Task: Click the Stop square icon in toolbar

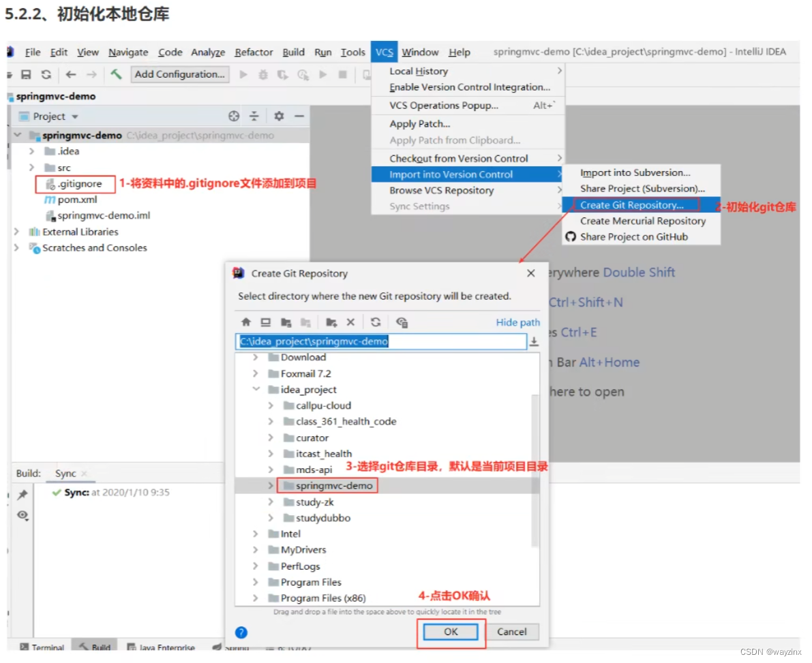Action: click(x=342, y=74)
